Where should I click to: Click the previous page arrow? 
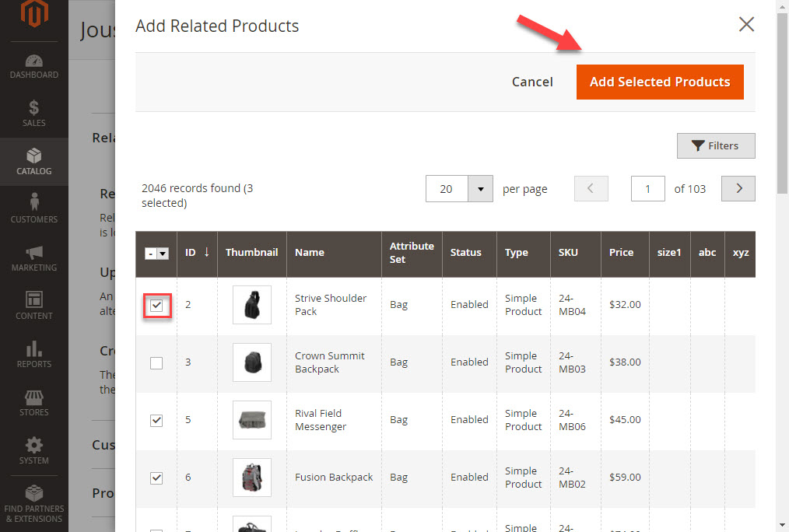591,188
